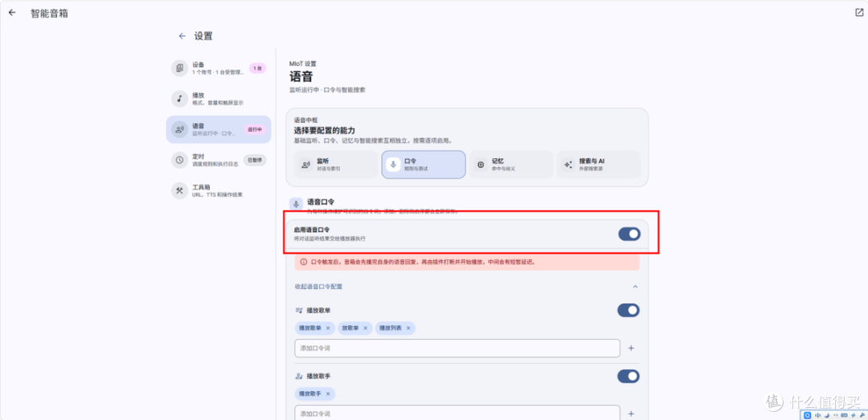868x420 pixels.
Task: Click the 播放歌单 playlist icon
Action: [x=299, y=311]
